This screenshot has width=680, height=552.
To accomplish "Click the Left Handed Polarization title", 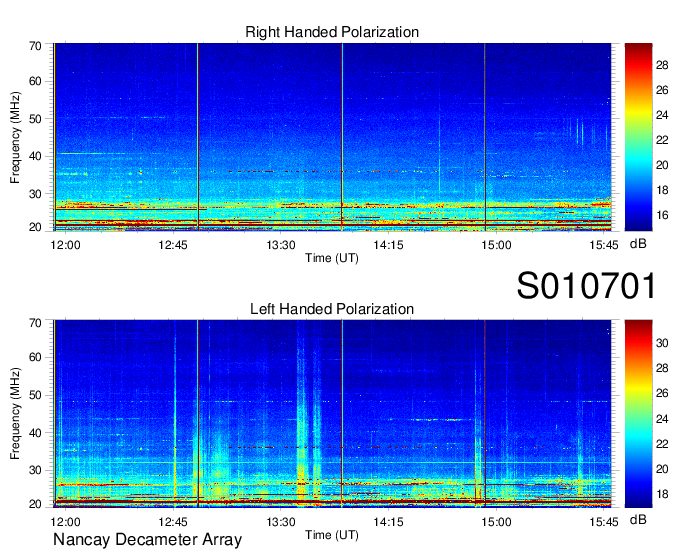I will 332,309.
